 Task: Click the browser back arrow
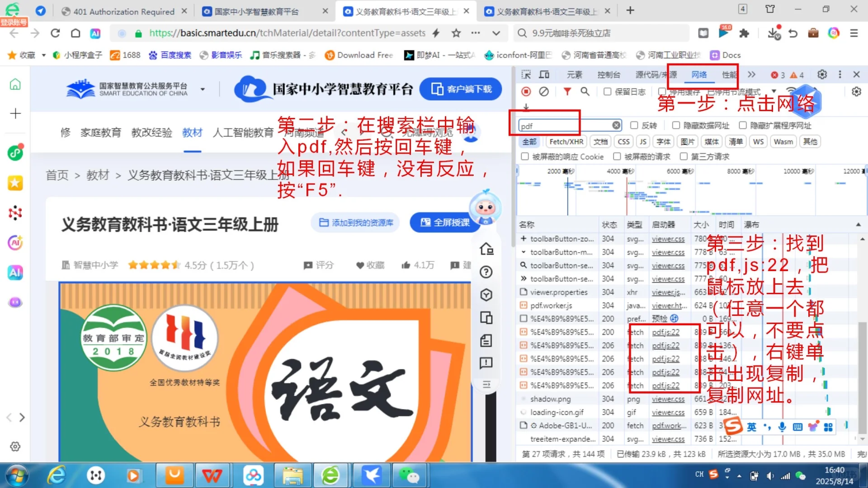point(14,33)
